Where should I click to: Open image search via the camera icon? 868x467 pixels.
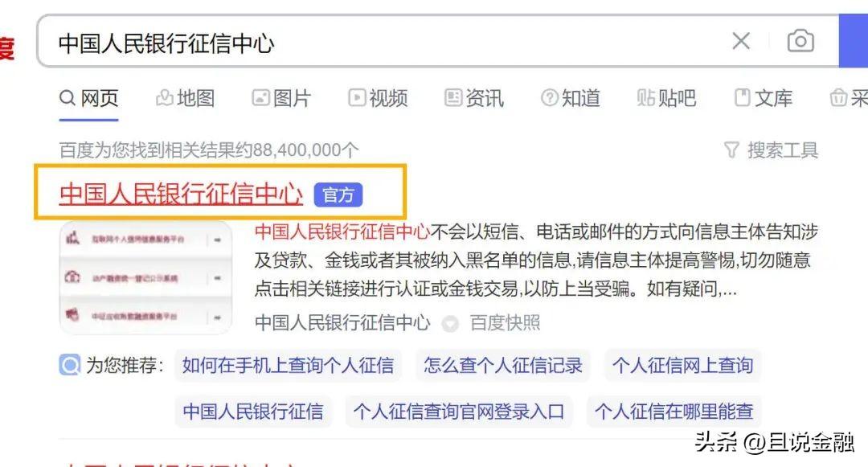[800, 41]
